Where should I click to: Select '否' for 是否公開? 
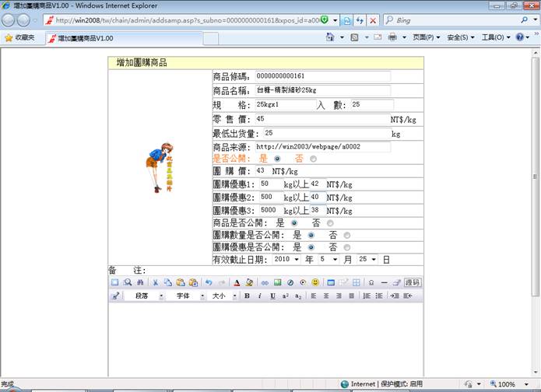pyautogui.click(x=313, y=158)
